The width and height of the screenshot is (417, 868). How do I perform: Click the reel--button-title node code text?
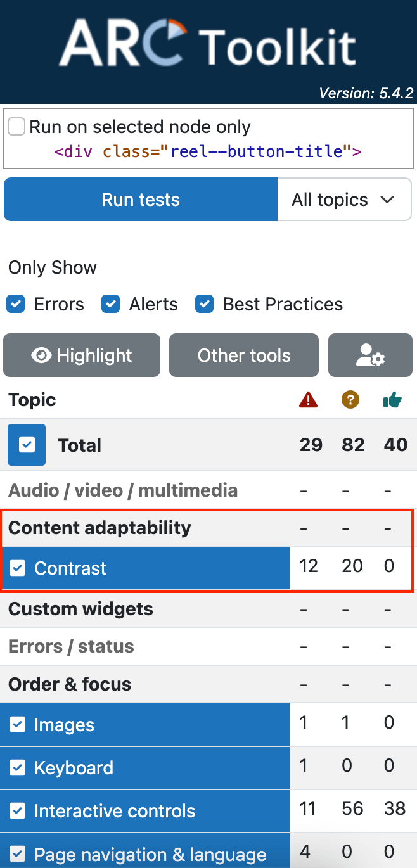(208, 152)
